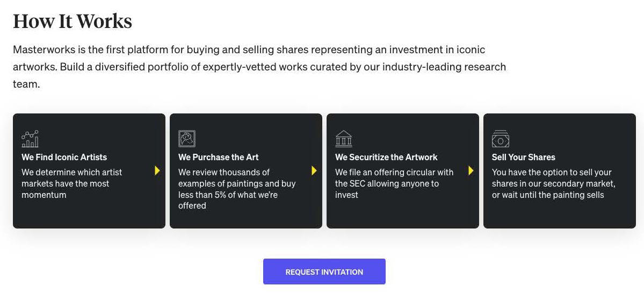Select the We Find Iconic Artists card title
The width and height of the screenshot is (644, 307).
[x=64, y=157]
